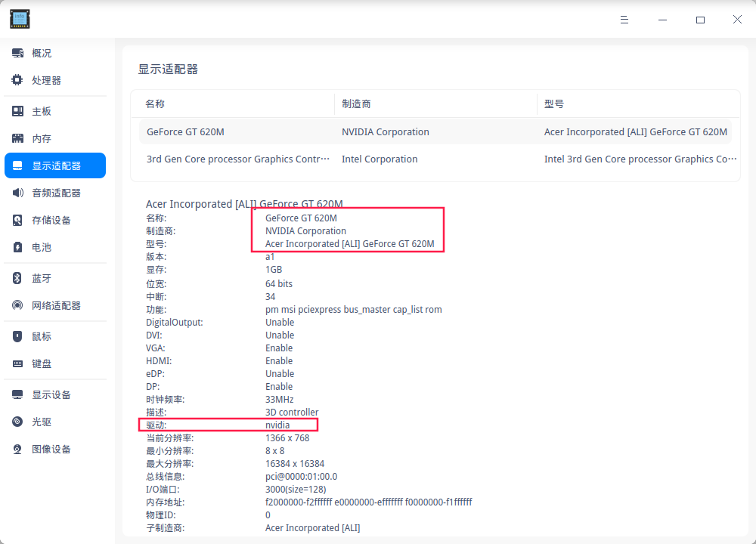The height and width of the screenshot is (544, 756).
Task: Click the Optical Drive (光驱) disc icon
Action: click(18, 422)
